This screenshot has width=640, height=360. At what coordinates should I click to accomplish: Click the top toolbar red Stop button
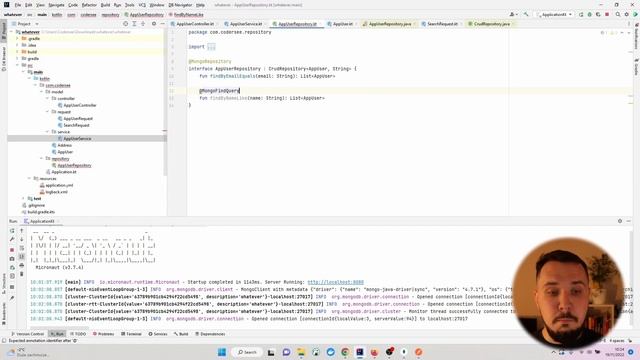tap(607, 14)
